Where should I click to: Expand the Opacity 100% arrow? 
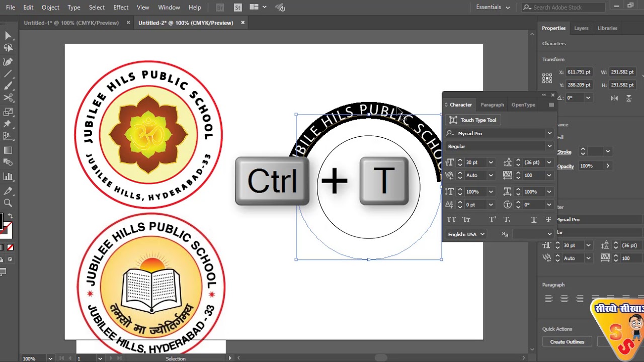coord(607,166)
